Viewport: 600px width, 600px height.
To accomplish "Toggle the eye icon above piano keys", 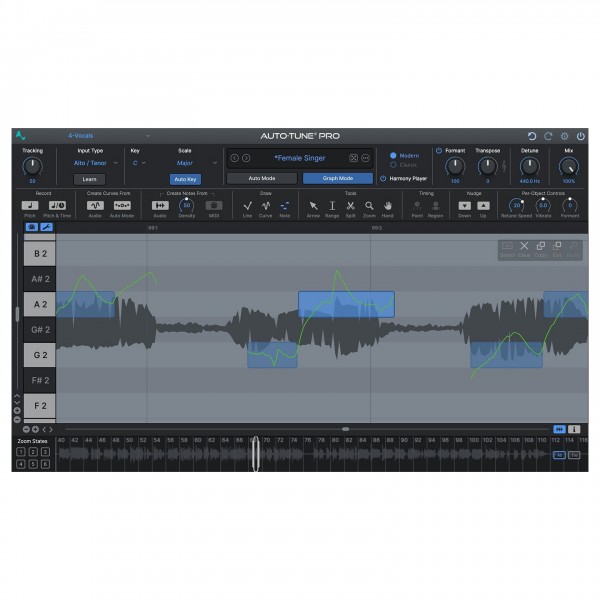I will [32, 227].
